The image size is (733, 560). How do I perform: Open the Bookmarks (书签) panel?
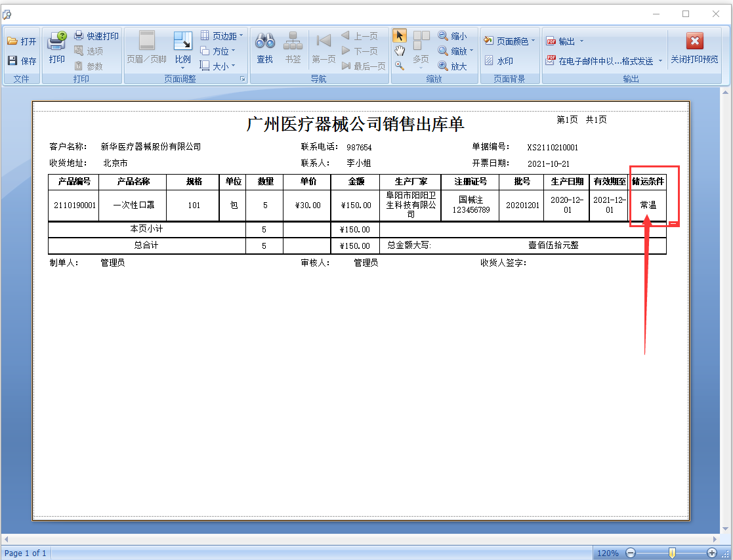(x=293, y=47)
